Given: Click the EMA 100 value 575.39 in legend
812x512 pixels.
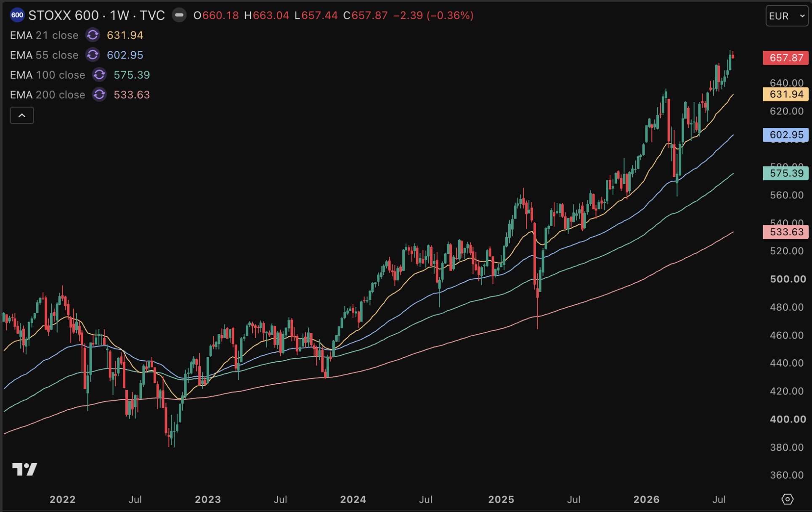Looking at the screenshot, I should pos(132,75).
